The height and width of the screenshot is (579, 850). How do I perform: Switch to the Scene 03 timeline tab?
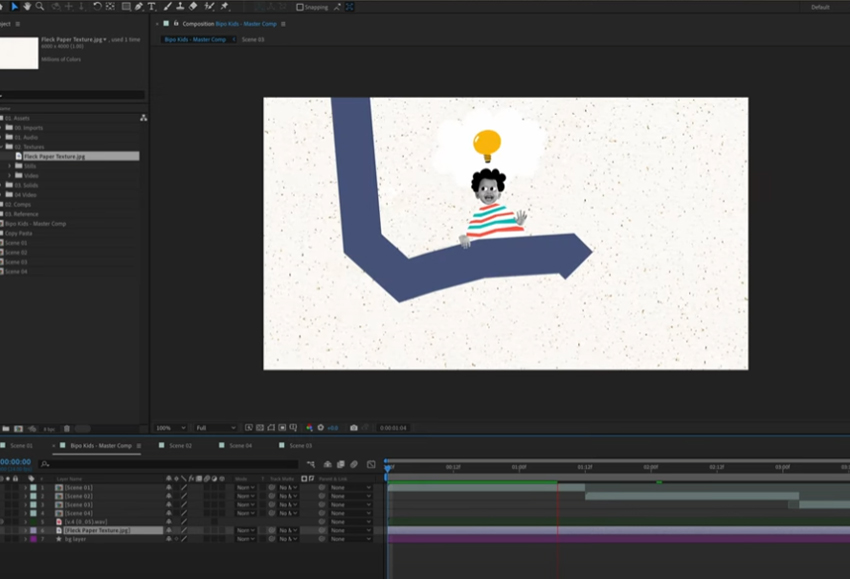300,446
